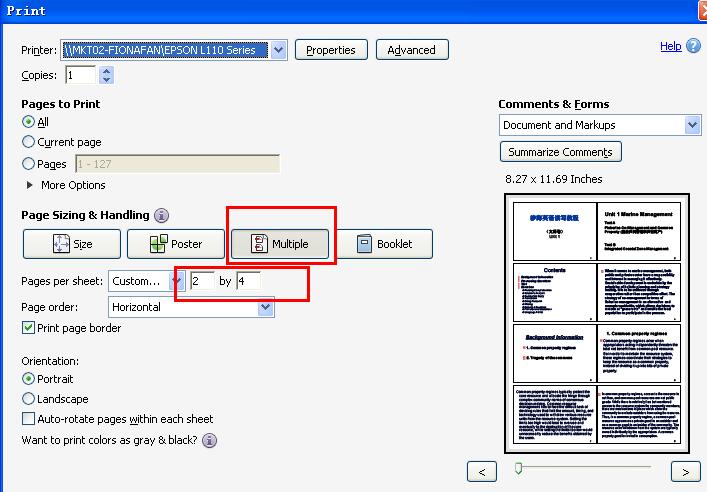Viewport: 707px width, 492px height.
Task: Select the All pages radio button
Action: (x=28, y=122)
